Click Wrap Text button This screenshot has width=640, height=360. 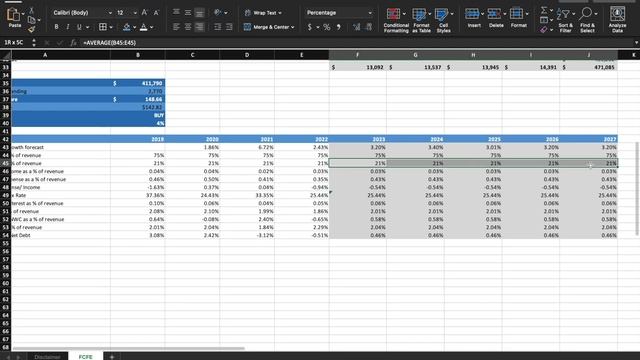pyautogui.click(x=264, y=13)
